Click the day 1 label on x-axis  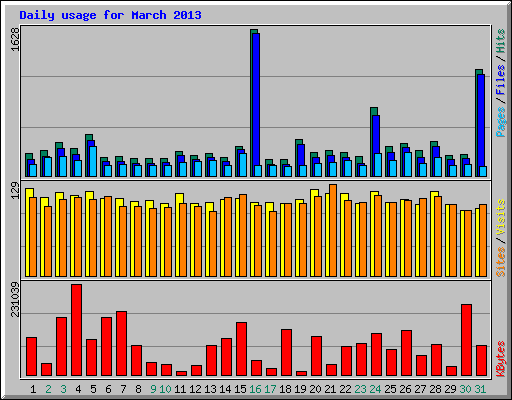point(33,389)
